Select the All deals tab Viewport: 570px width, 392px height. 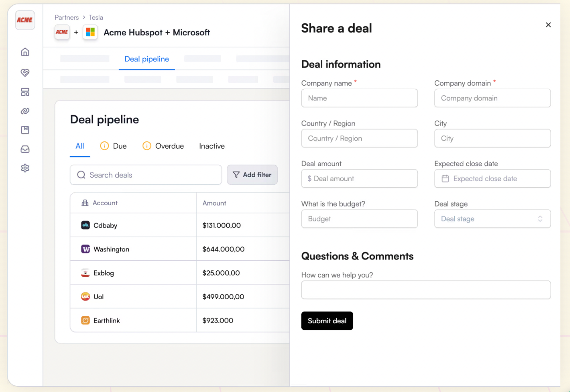tap(80, 146)
